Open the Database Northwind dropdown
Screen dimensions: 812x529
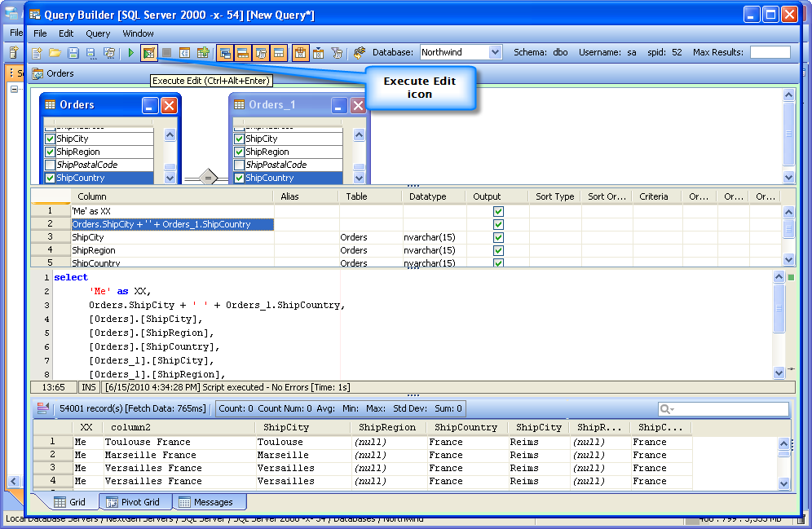(x=495, y=52)
